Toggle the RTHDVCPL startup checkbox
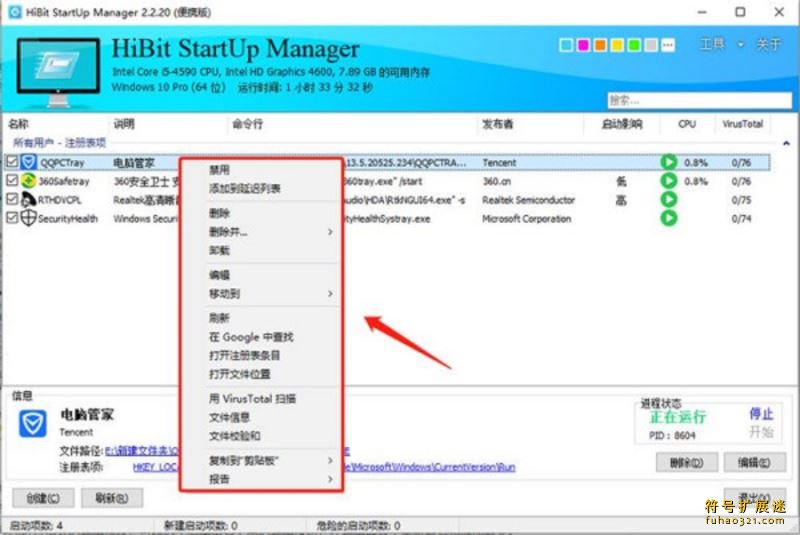The width and height of the screenshot is (800, 535). (x=12, y=199)
